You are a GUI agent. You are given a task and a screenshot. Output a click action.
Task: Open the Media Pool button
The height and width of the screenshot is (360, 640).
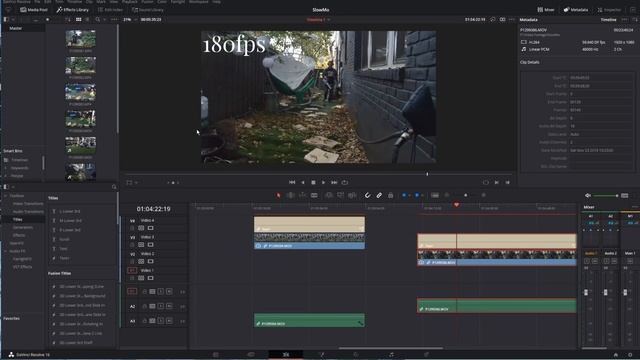pos(34,9)
